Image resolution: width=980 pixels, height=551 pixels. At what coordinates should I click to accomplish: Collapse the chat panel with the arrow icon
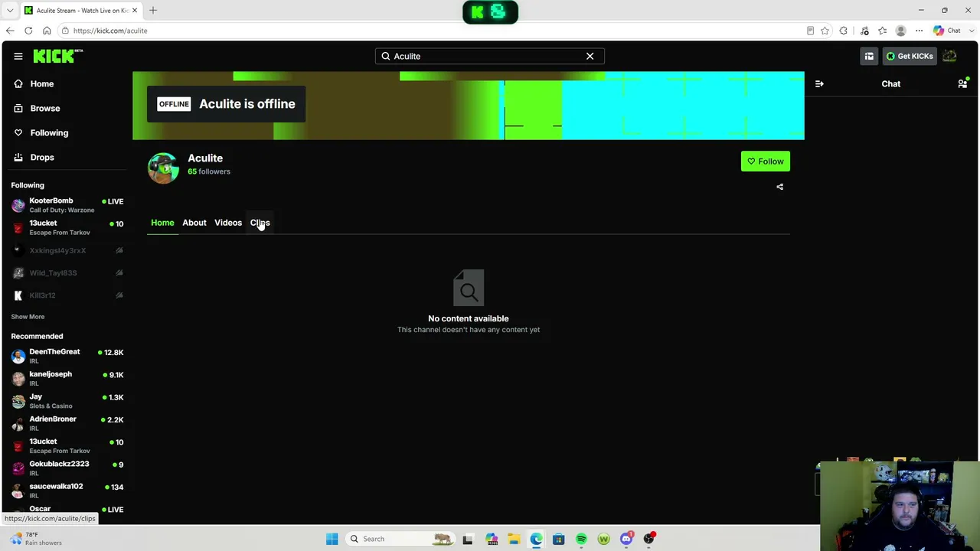[x=819, y=83]
